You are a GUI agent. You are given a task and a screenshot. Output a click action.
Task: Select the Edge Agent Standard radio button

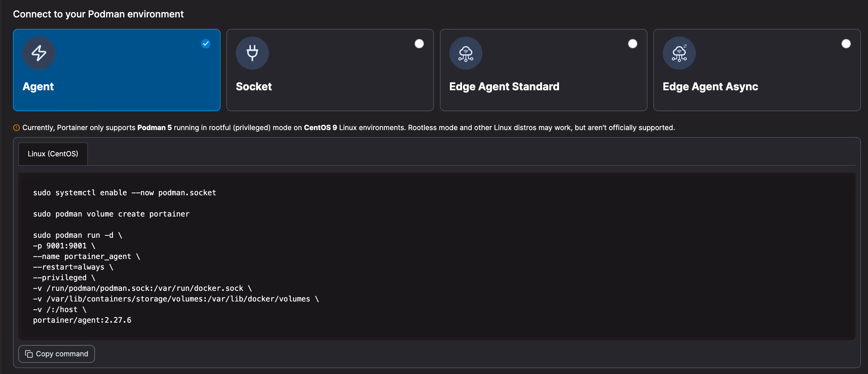[x=632, y=44]
